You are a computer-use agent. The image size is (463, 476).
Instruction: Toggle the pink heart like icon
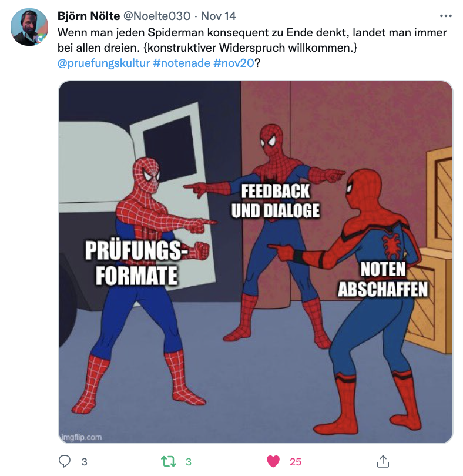(x=273, y=461)
